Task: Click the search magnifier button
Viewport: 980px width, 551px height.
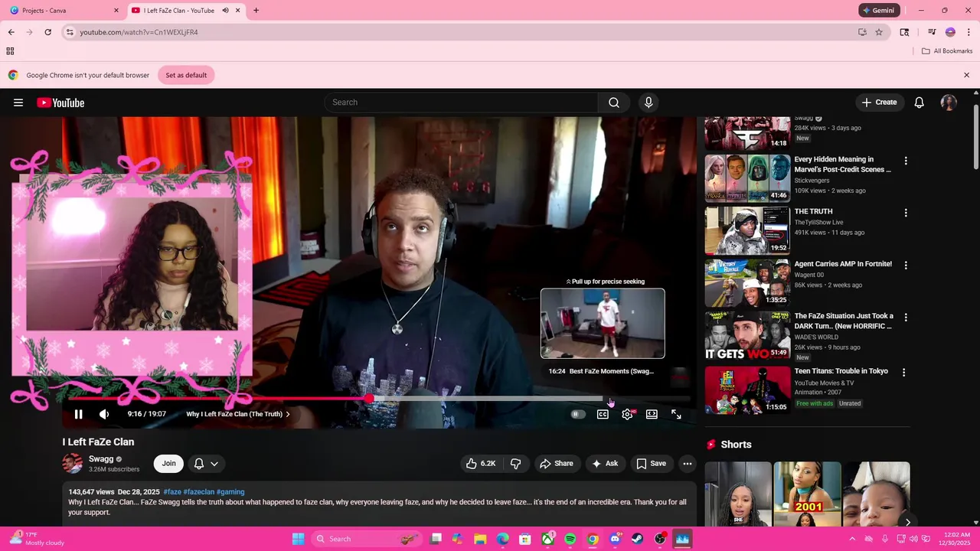Action: 614,103
